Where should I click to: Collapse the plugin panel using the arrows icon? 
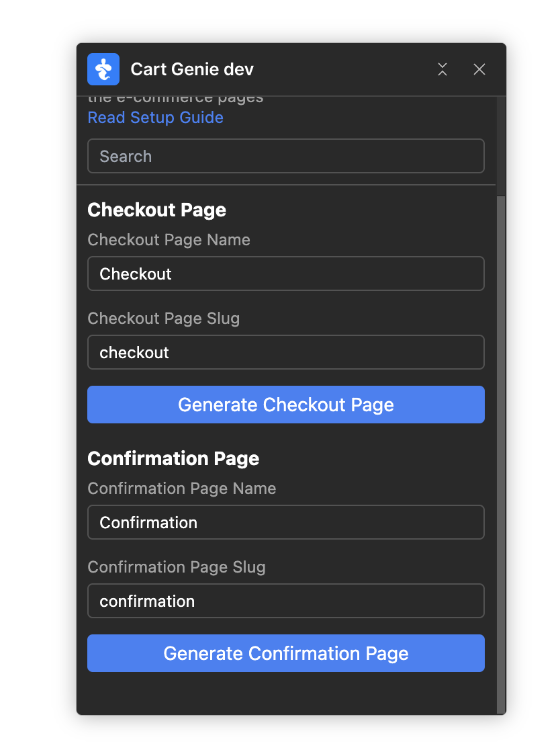coord(442,69)
